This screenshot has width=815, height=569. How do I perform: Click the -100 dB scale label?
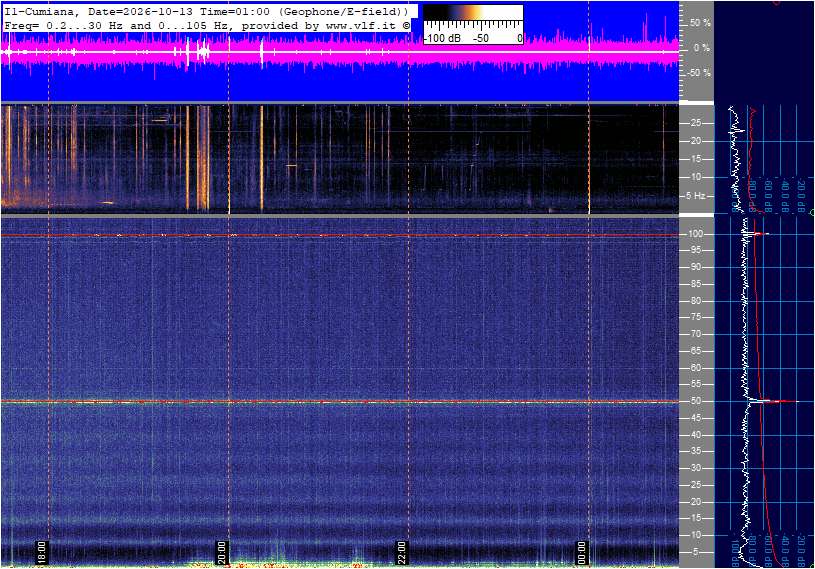pyautogui.click(x=442, y=38)
